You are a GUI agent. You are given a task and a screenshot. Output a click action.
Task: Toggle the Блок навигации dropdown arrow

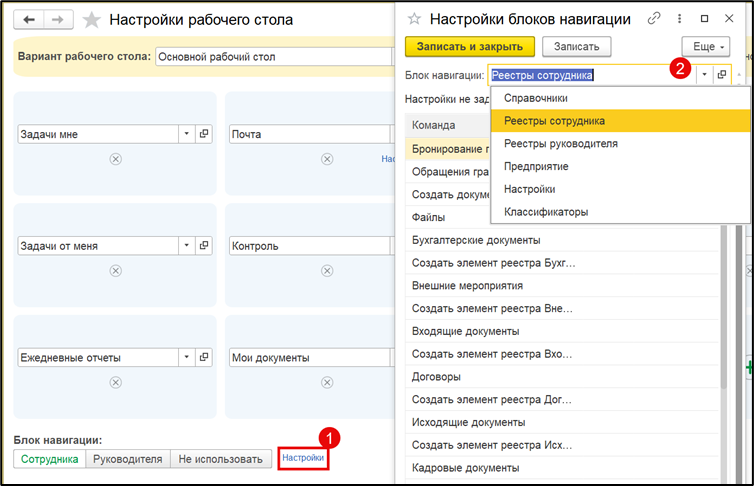pyautogui.click(x=704, y=75)
